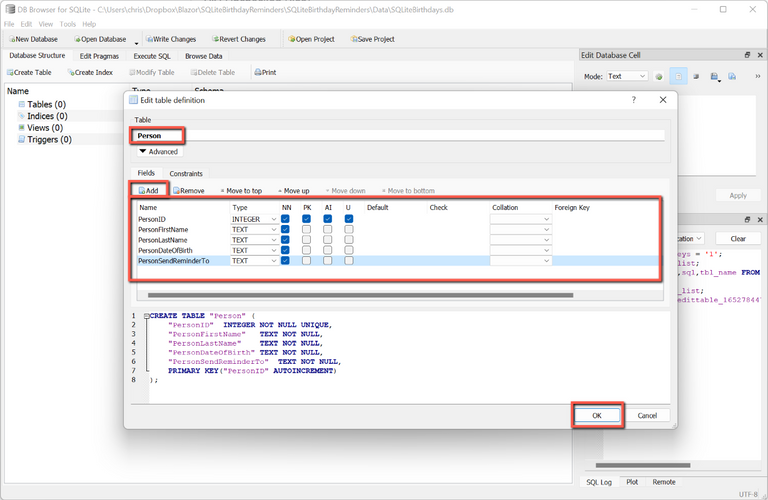The height and width of the screenshot is (500, 768).
Task: Move the selected field up
Action: [292, 190]
